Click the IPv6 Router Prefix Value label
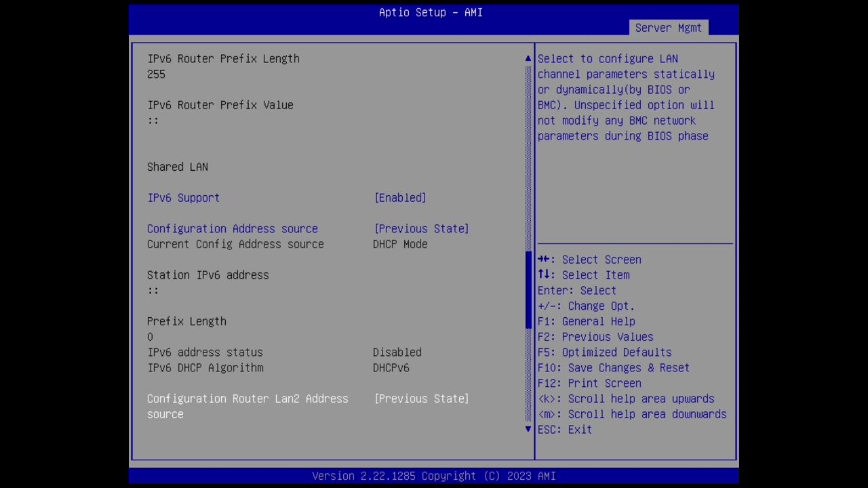868x488 pixels. [x=220, y=105]
